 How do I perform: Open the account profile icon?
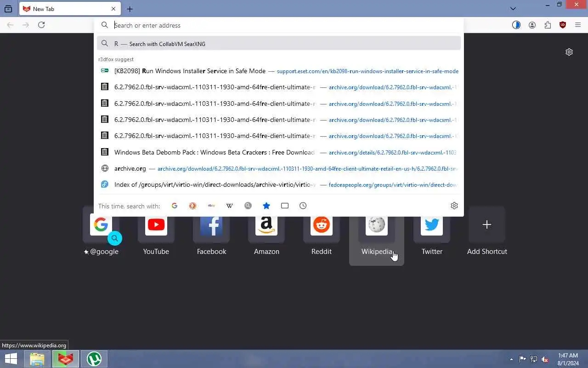point(532,25)
